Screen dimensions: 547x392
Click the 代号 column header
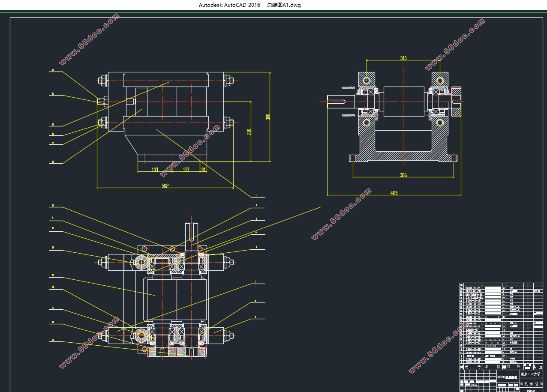pos(472,367)
